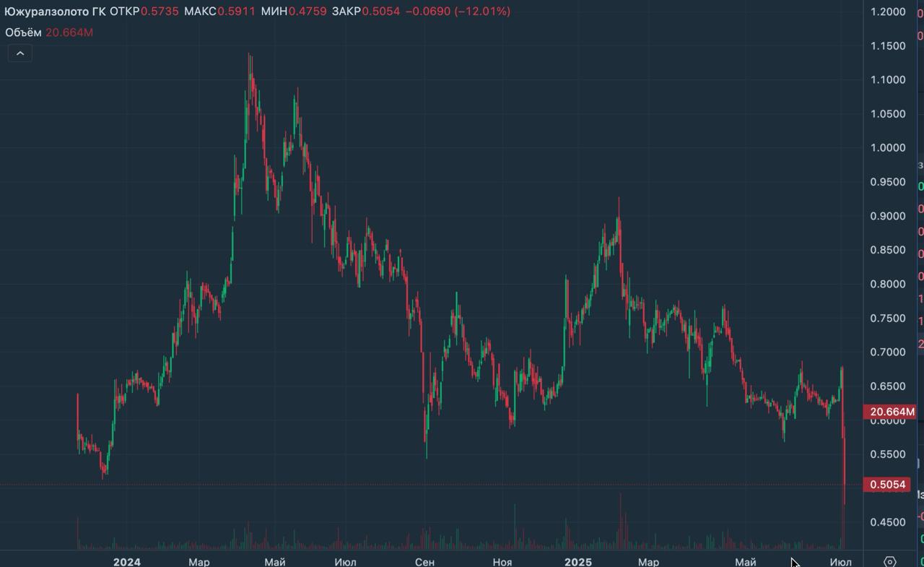Select the Южуралзолото ГК symbol title

pos(56,12)
